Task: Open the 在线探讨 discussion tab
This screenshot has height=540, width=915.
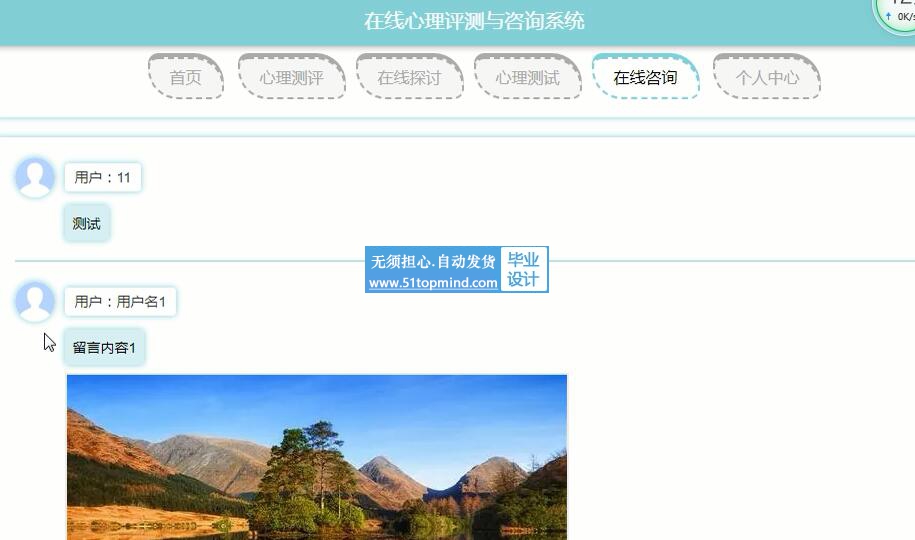Action: click(x=408, y=78)
